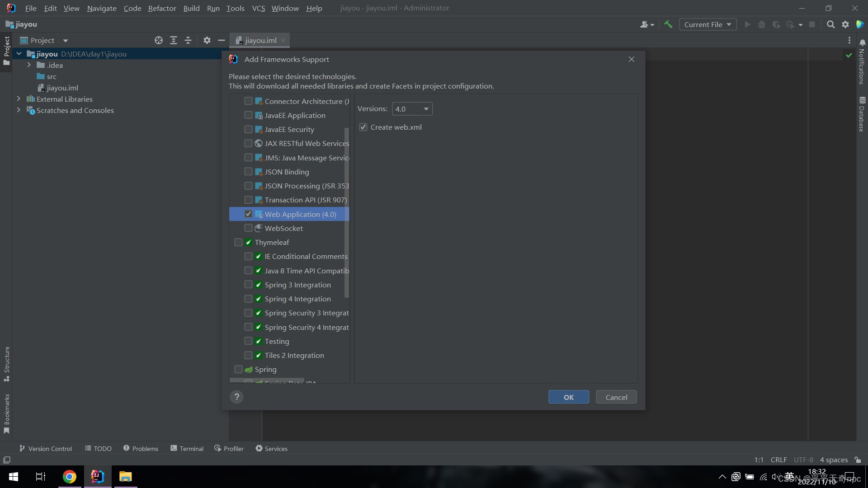Screen dimensions: 868x488
Task: Open the Refactor menu
Action: [x=162, y=8]
